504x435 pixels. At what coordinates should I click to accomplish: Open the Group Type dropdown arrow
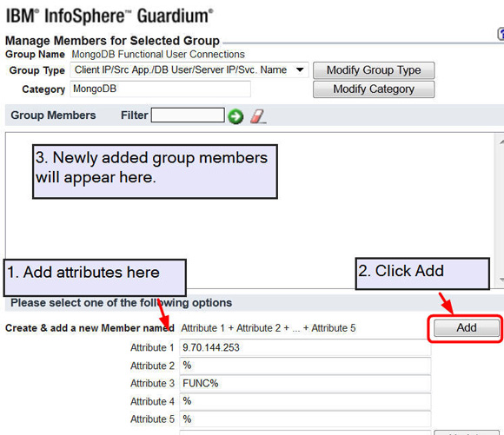[x=300, y=69]
